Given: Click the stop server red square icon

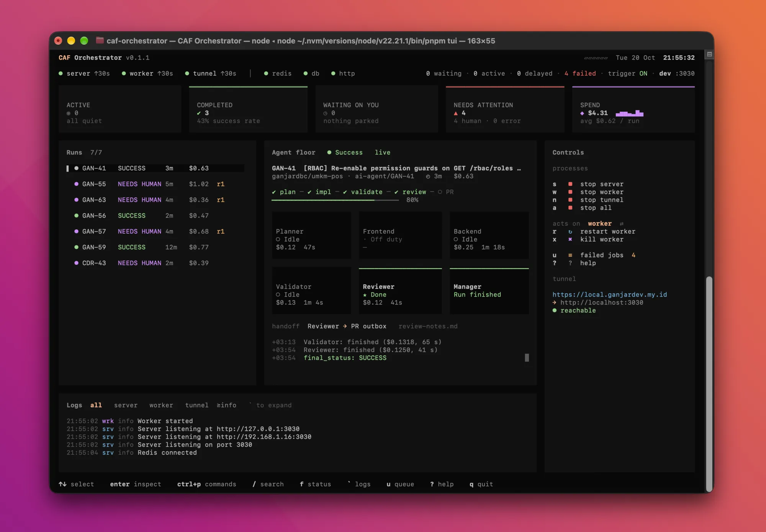Looking at the screenshot, I should tap(570, 184).
